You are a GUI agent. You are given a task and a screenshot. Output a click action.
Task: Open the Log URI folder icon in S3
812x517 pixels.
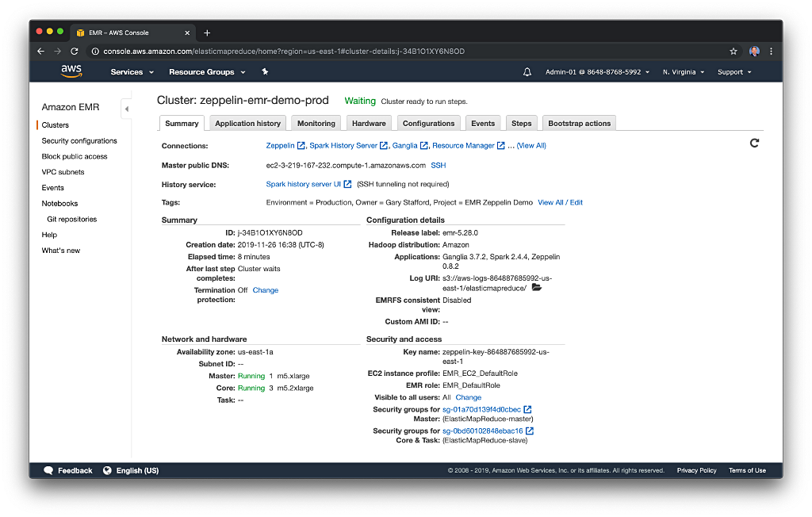536,287
